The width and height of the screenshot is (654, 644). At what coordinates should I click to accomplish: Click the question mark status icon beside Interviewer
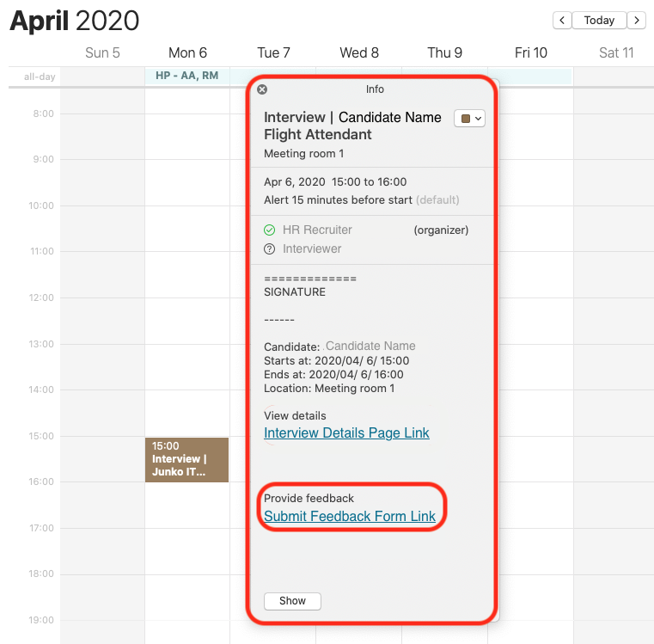click(269, 249)
